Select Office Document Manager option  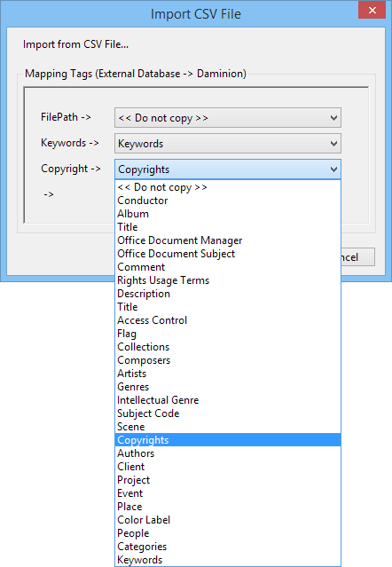(228, 240)
